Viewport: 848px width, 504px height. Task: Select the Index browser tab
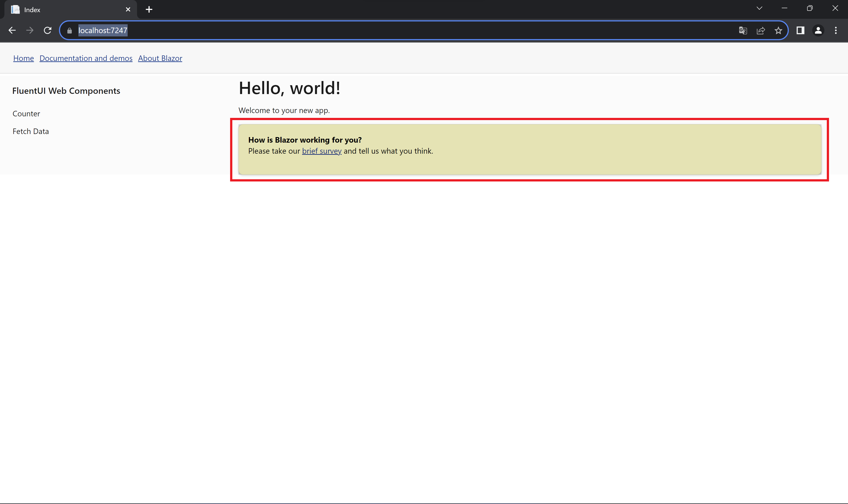[71, 9]
